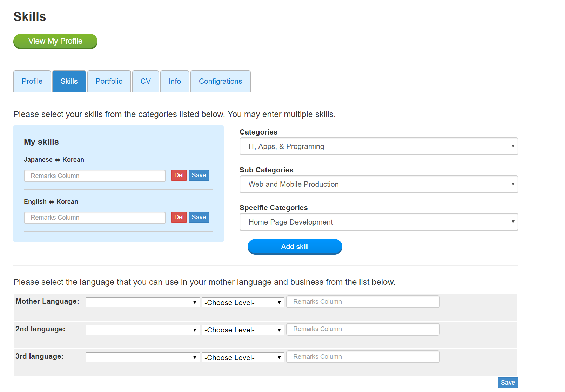Click the Mother Language remarks field
The width and height of the screenshot is (565, 392).
[363, 302]
